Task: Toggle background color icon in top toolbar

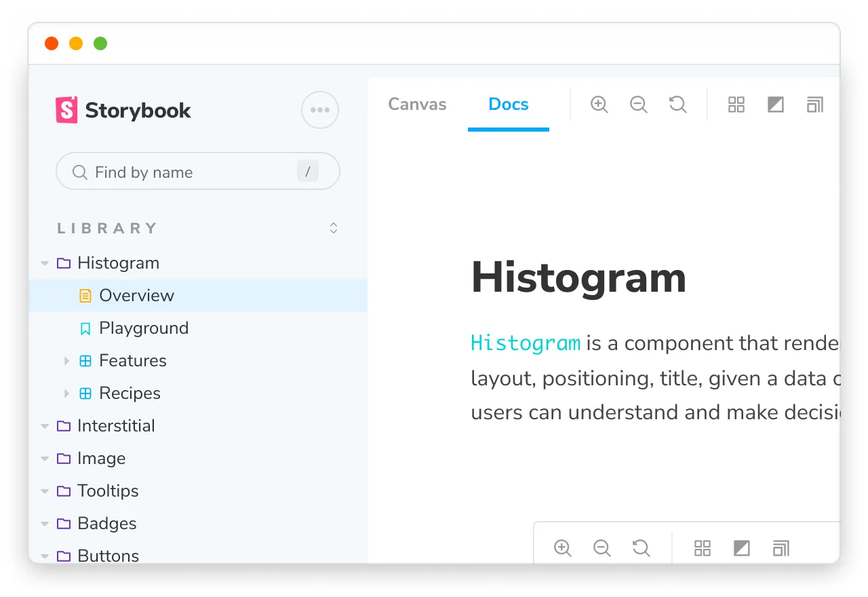Action: coord(775,104)
